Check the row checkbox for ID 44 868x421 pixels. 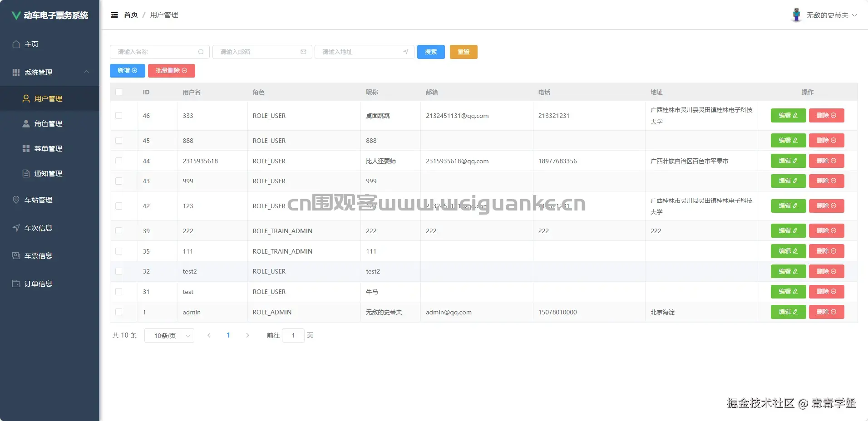[x=119, y=161]
